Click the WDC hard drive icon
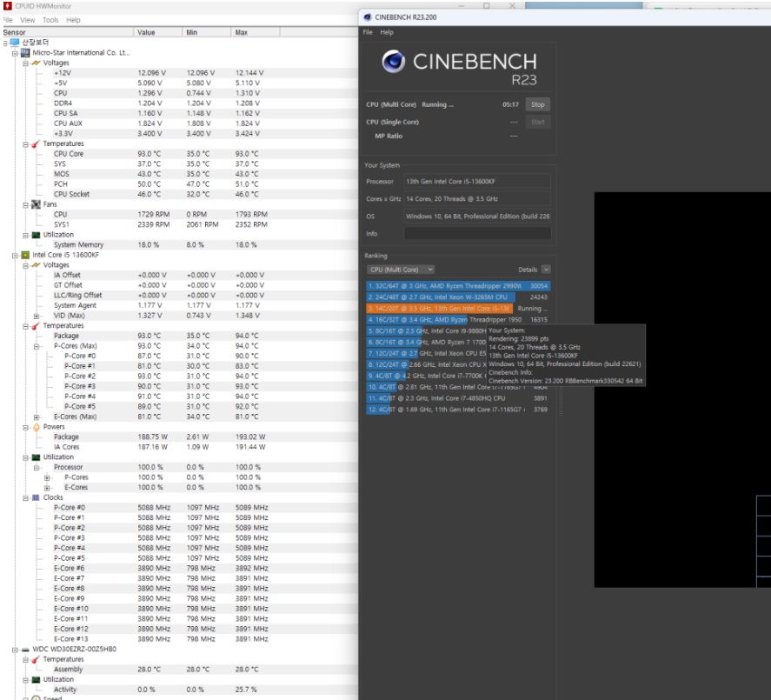The height and width of the screenshot is (700, 771). pos(25,650)
